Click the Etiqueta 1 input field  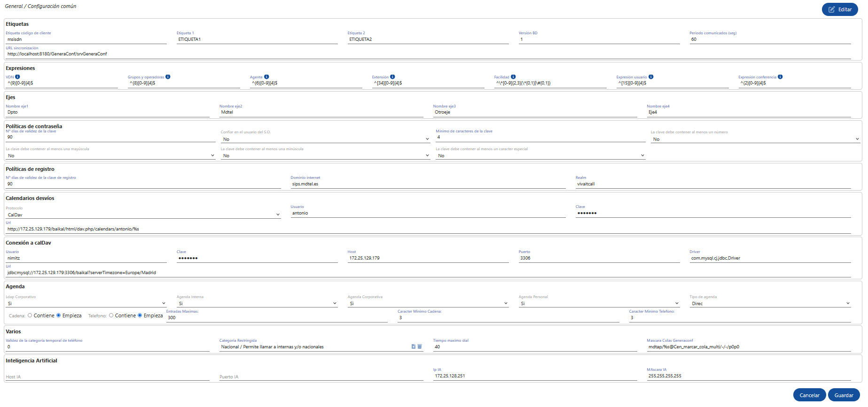[257, 39]
